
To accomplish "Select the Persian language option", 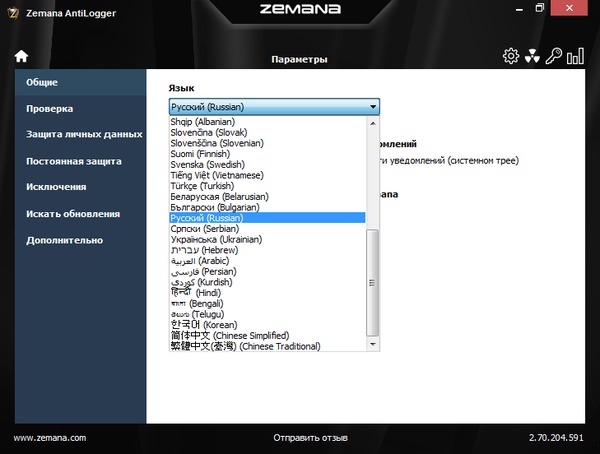I will [267, 271].
